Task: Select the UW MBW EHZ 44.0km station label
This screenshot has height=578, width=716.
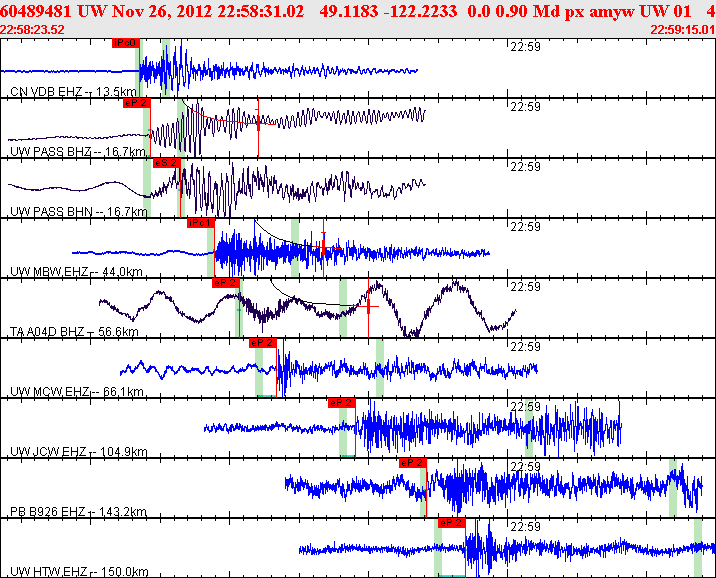Action: pyautogui.click(x=76, y=272)
